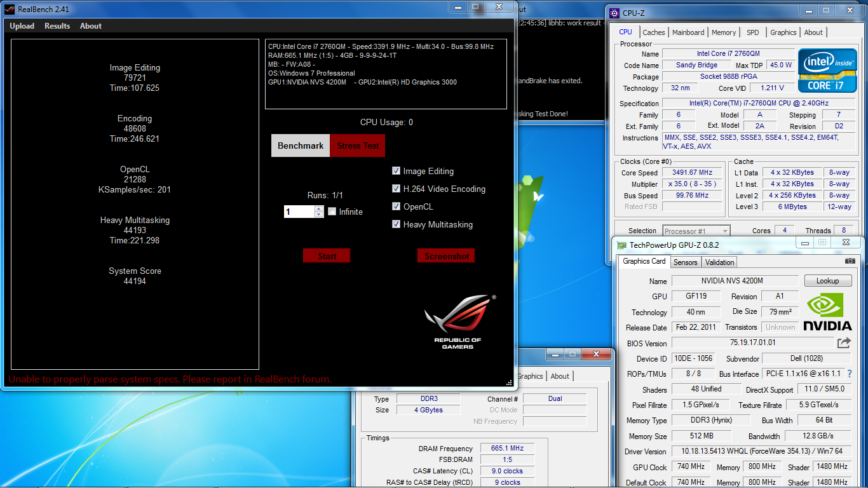Click the DRAM Frequency value 665.1 MHz
This screenshot has width=868, height=488.
(x=507, y=449)
